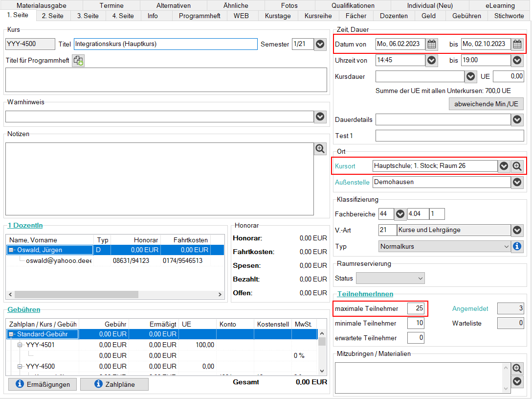This screenshot has width=532, height=399.
Task: Open the Kursort dropdown arrow
Action: click(504, 166)
